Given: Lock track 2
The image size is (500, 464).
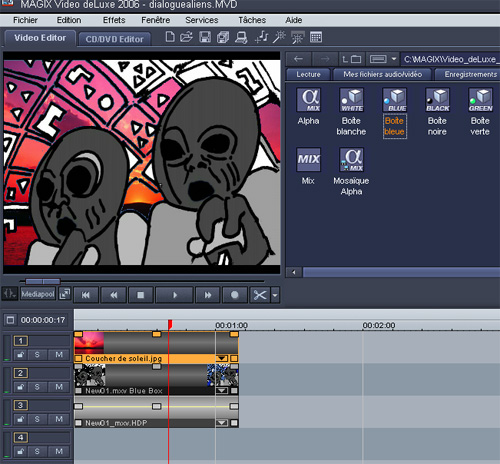Looking at the screenshot, I should point(20,387).
